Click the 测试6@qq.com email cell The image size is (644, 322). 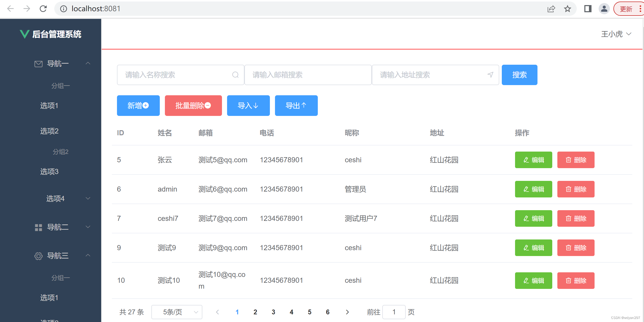223,189
